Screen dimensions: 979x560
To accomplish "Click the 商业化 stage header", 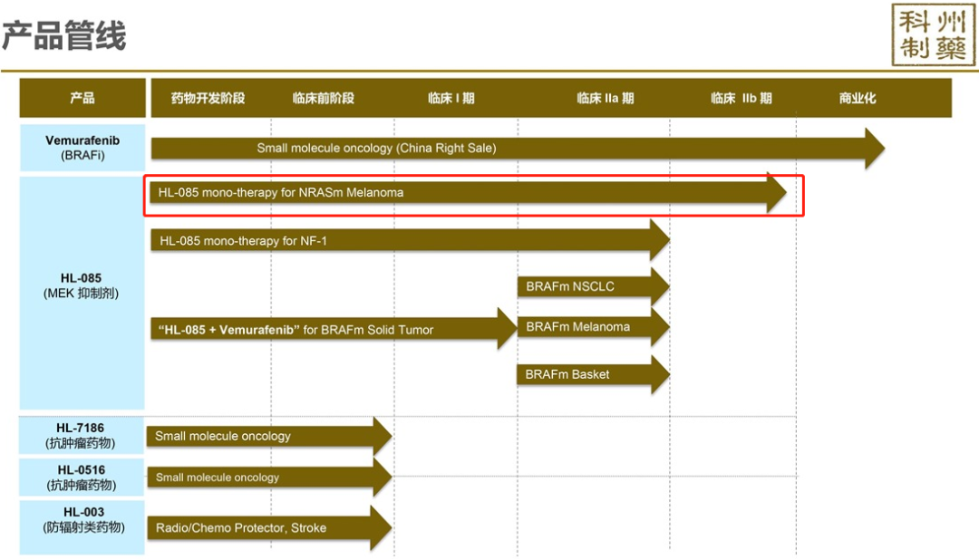I will (x=858, y=98).
